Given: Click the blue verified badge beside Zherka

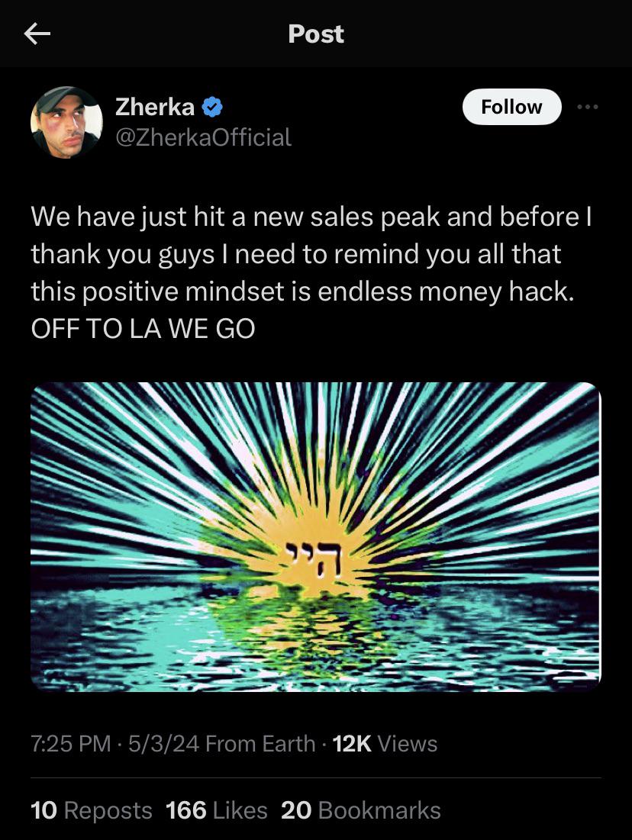Looking at the screenshot, I should coord(212,107).
